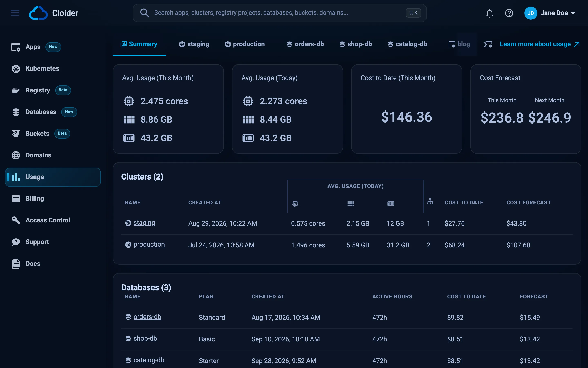Image resolution: width=588 pixels, height=368 pixels.
Task: Click the Kubernetes helm wheel sidebar icon
Action: click(x=16, y=69)
